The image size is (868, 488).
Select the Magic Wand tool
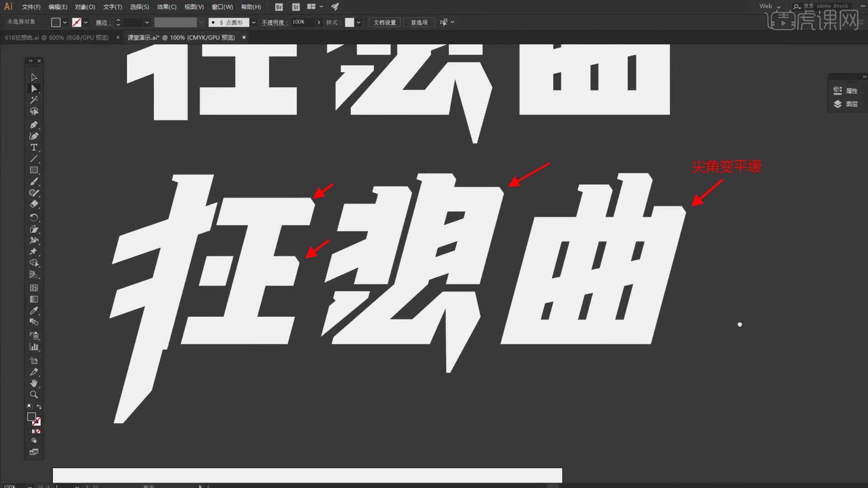[x=34, y=100]
